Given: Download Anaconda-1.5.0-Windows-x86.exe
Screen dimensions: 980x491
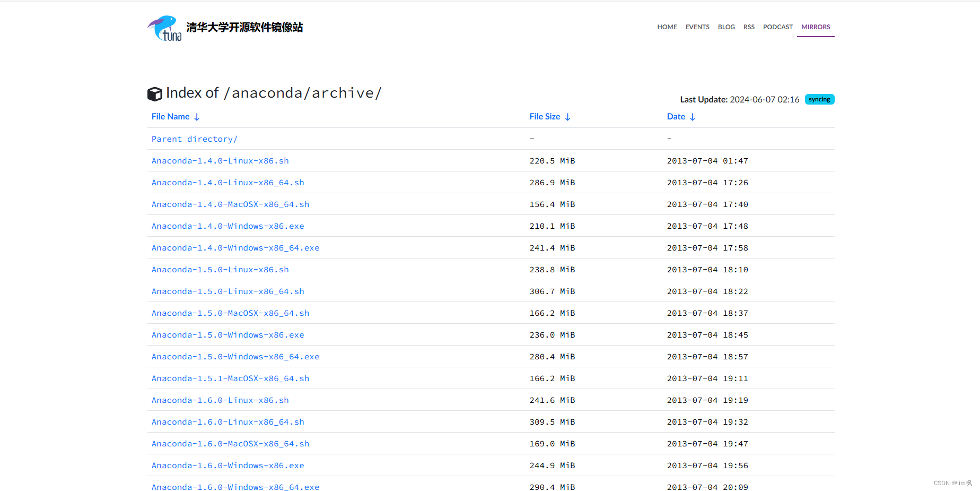Looking at the screenshot, I should coord(228,335).
